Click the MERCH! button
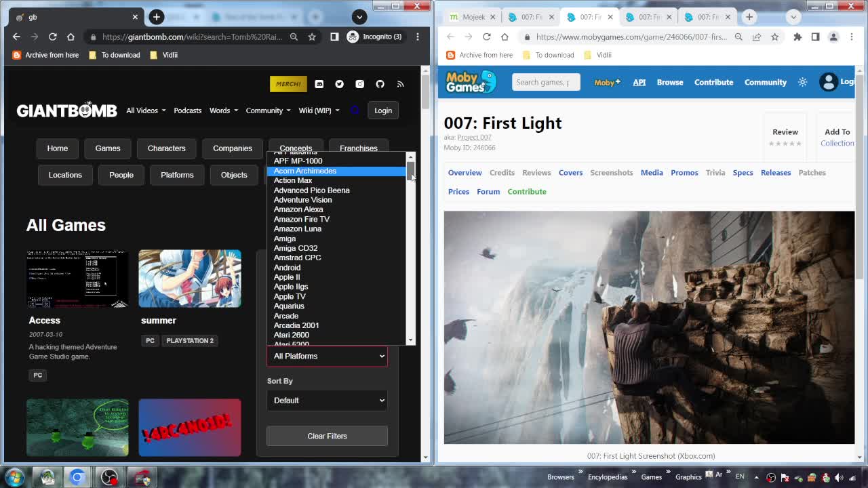Image resolution: width=868 pixels, height=488 pixels. pyautogui.click(x=288, y=84)
